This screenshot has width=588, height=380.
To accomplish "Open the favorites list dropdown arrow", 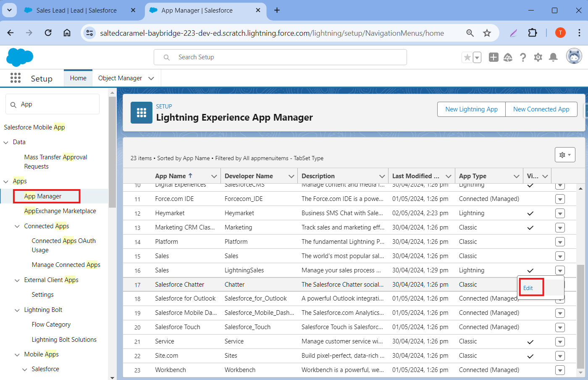I will pyautogui.click(x=477, y=58).
